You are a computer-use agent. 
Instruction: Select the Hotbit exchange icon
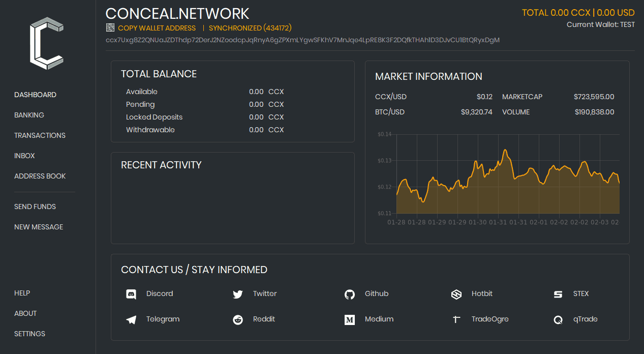[456, 294]
